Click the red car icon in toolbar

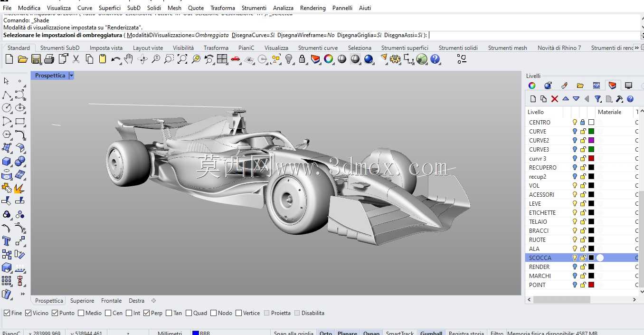pos(235,59)
